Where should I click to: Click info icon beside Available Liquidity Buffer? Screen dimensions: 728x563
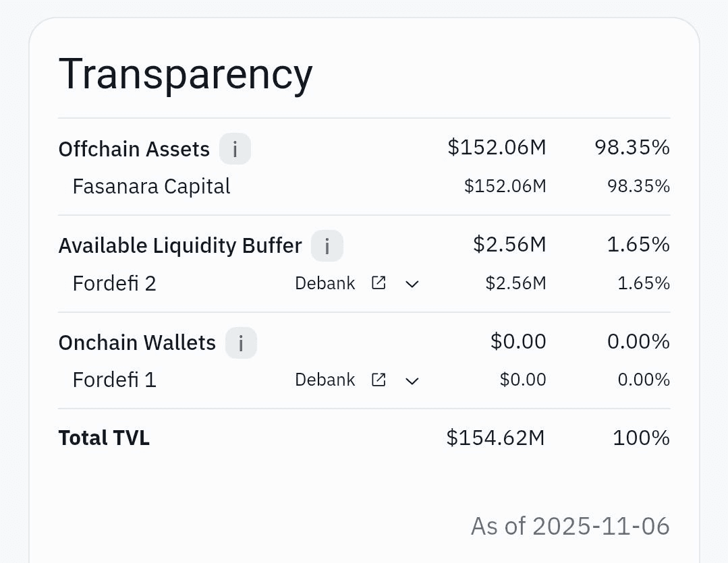coord(327,246)
